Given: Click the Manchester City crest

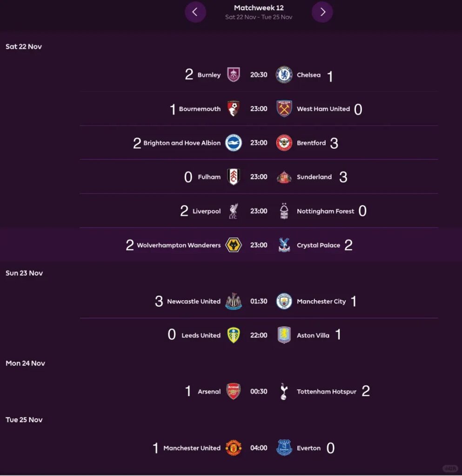Looking at the screenshot, I should [x=284, y=301].
